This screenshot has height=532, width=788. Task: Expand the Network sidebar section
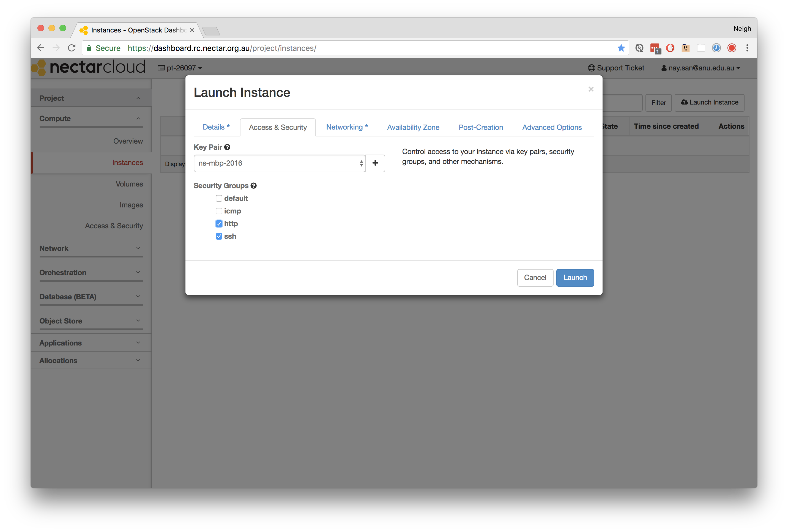[91, 248]
